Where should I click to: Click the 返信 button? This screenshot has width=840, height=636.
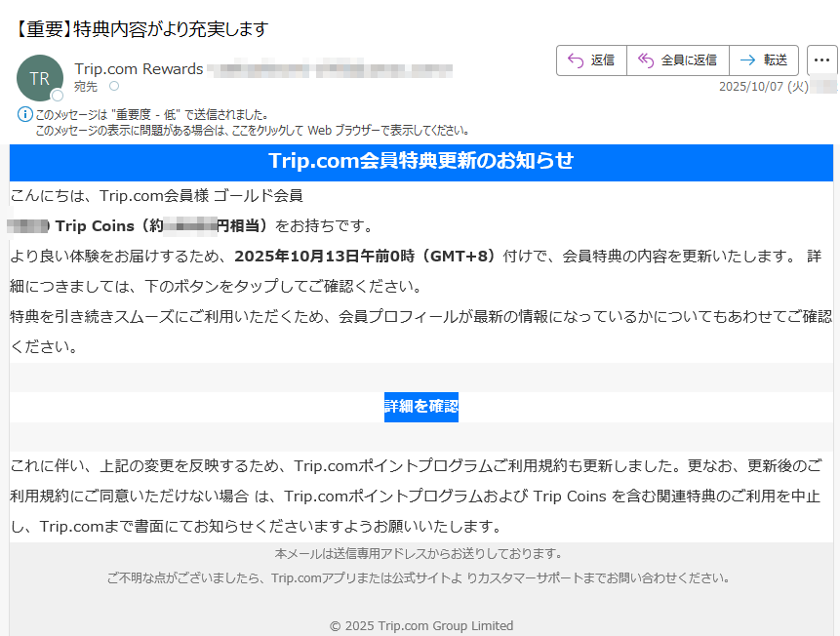pos(592,60)
